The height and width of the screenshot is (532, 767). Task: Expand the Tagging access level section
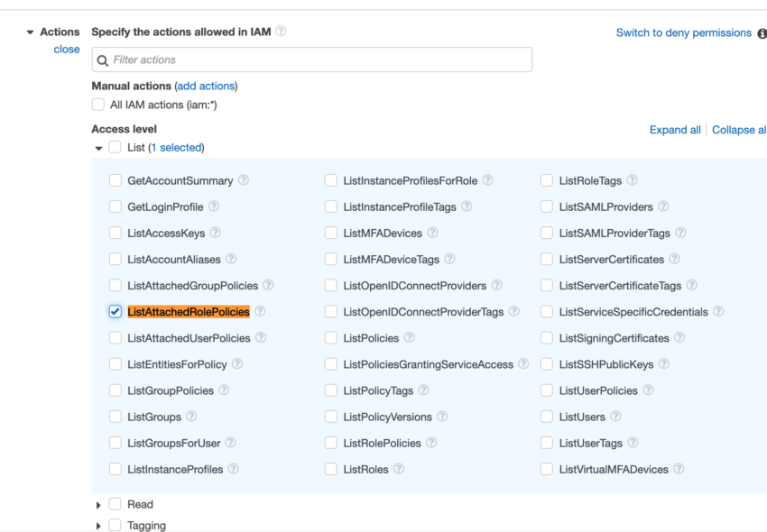click(99, 525)
